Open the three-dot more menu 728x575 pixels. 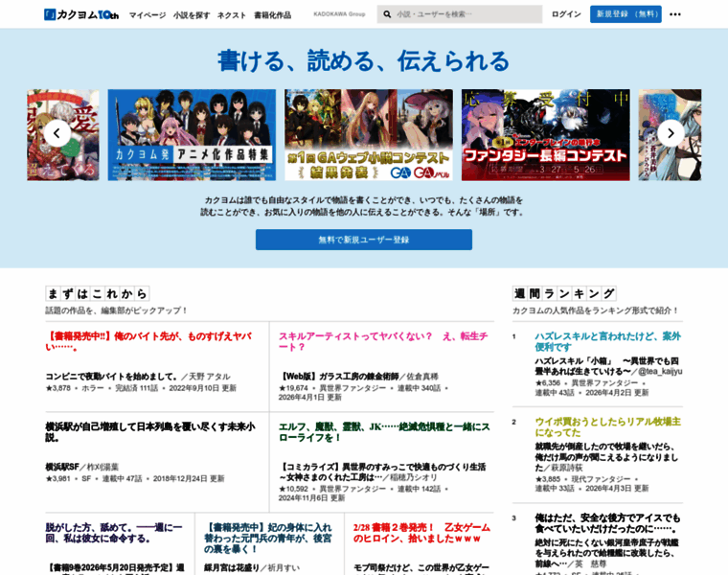pos(675,14)
